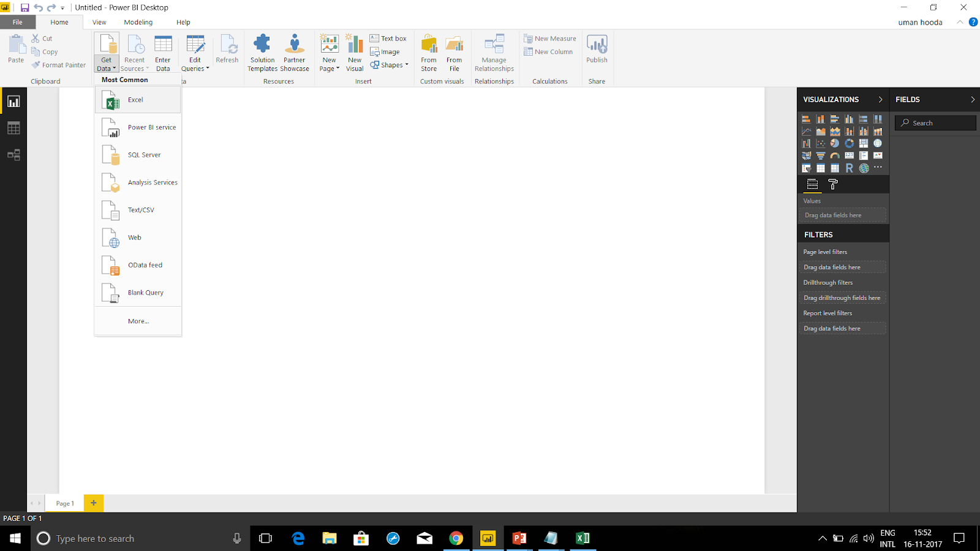The image size is (980, 551).
Task: Add a new page with plus button
Action: [94, 503]
